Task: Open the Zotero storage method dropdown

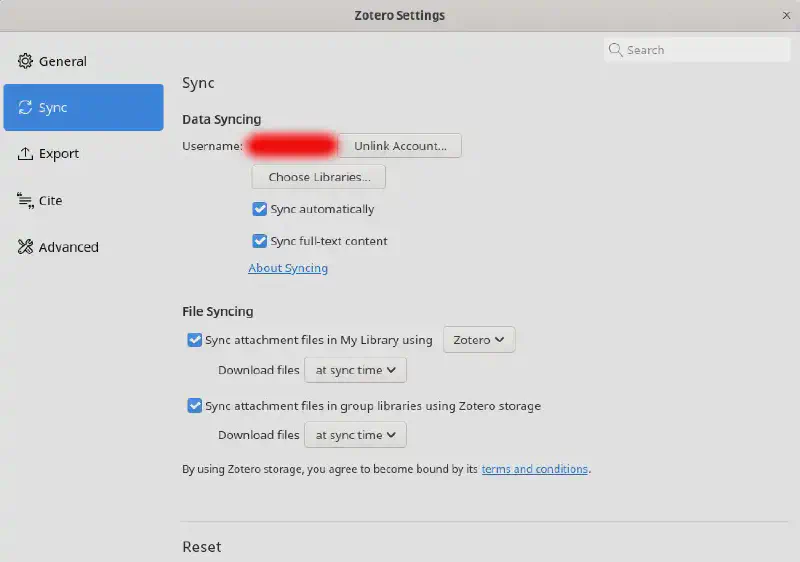Action: (479, 340)
